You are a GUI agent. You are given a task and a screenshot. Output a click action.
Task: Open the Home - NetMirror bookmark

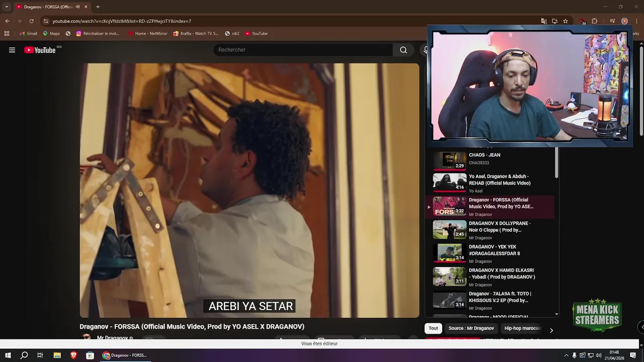click(x=147, y=34)
